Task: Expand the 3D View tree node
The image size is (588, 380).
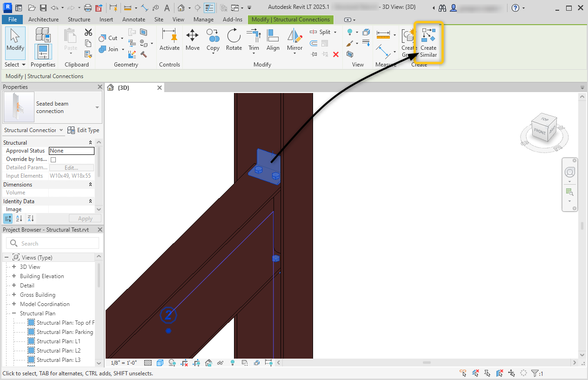Action: click(13, 267)
